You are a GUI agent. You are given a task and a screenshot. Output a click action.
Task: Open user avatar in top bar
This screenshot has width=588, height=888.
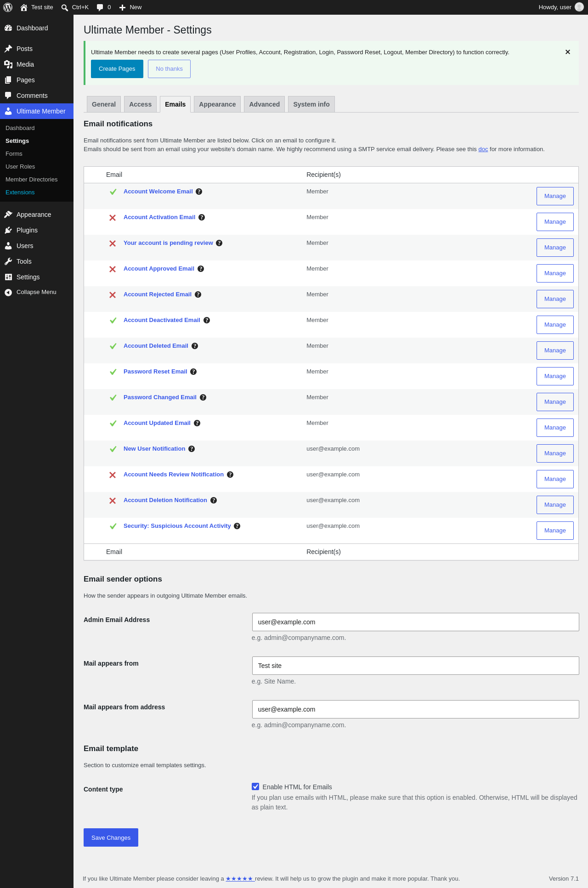(x=579, y=7)
